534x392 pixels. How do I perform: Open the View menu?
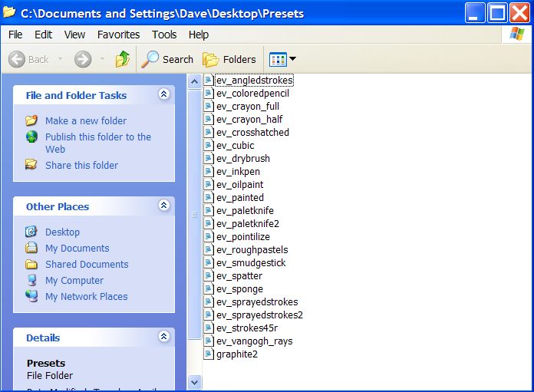coord(74,35)
